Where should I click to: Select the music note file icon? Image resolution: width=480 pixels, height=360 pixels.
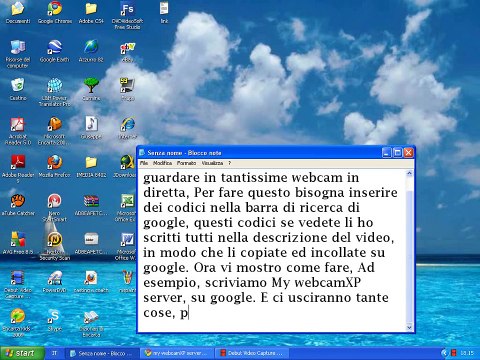point(91,124)
